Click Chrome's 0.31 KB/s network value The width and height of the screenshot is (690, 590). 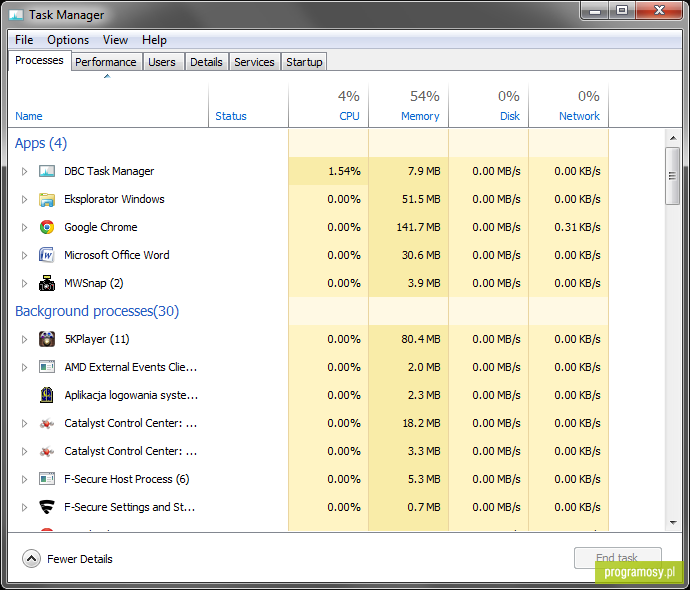(577, 227)
